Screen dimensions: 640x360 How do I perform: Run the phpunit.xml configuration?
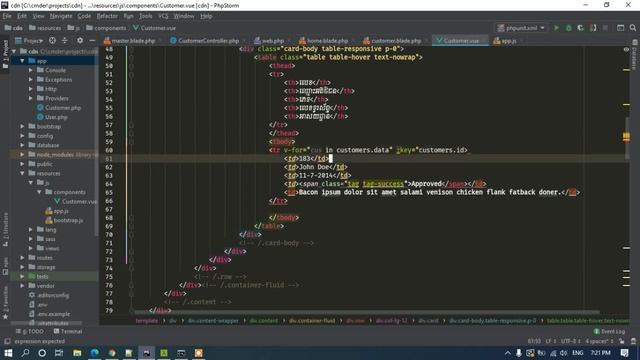[x=556, y=28]
